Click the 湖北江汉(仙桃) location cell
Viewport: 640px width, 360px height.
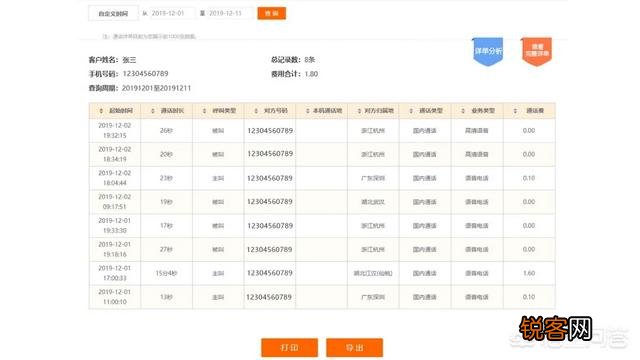pos(373,273)
